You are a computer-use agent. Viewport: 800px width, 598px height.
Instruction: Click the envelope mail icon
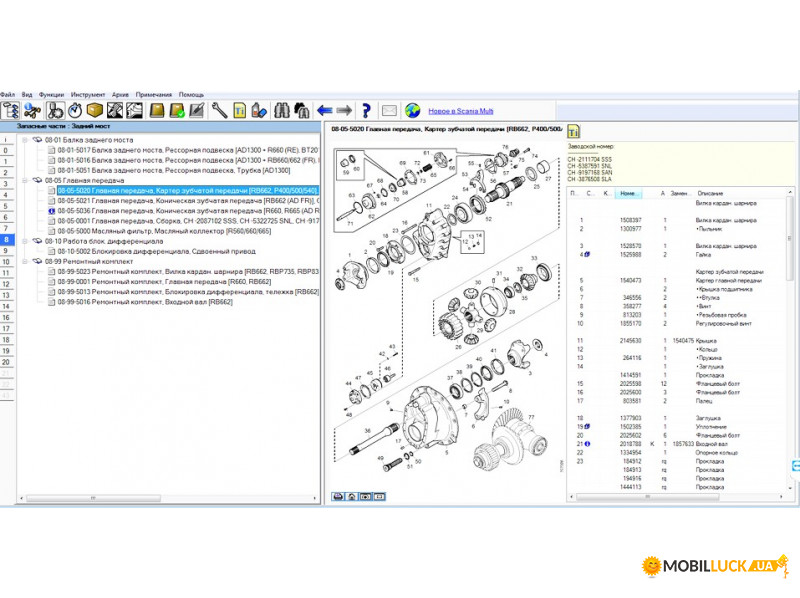[389, 110]
